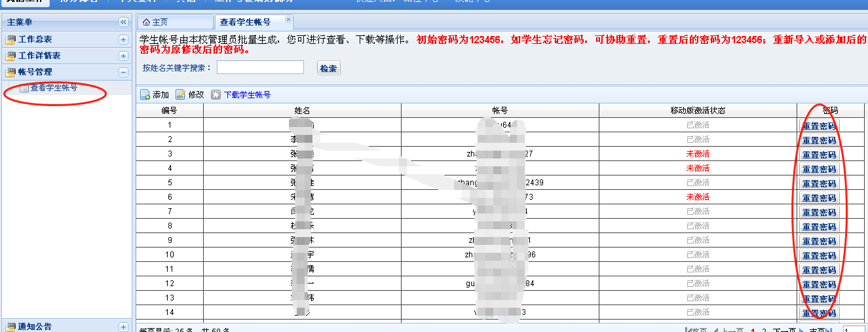The height and width of the screenshot is (332, 868).
Task: Expand the 工作总表 panel with its plus button
Action: click(x=123, y=39)
